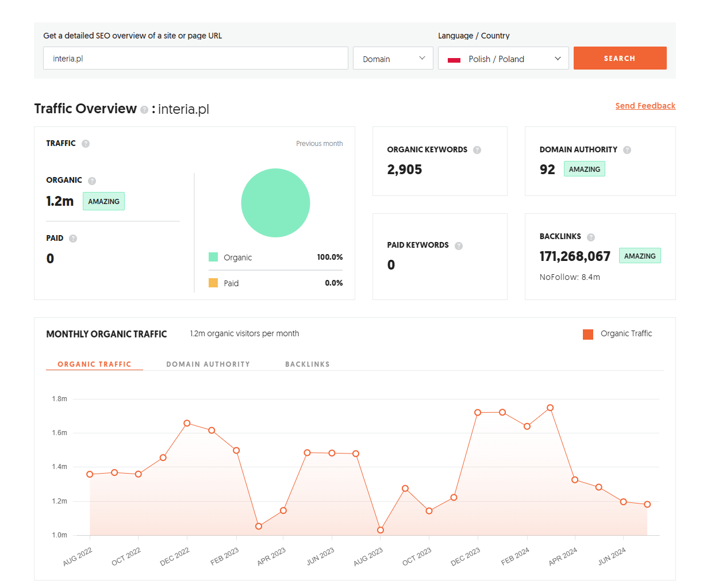Click the AMAZING badge beside backlinks count
This screenshot has width=703, height=588.
[640, 256]
